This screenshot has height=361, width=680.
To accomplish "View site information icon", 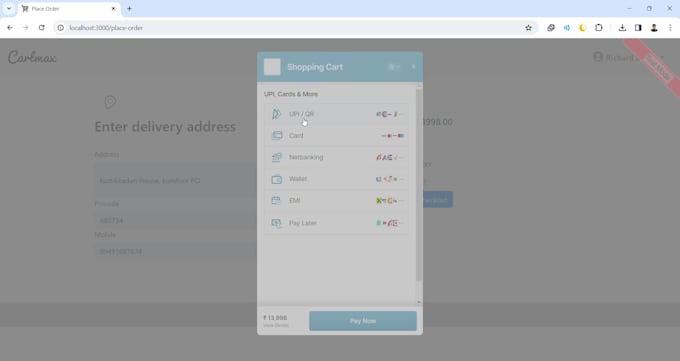I will click(61, 28).
